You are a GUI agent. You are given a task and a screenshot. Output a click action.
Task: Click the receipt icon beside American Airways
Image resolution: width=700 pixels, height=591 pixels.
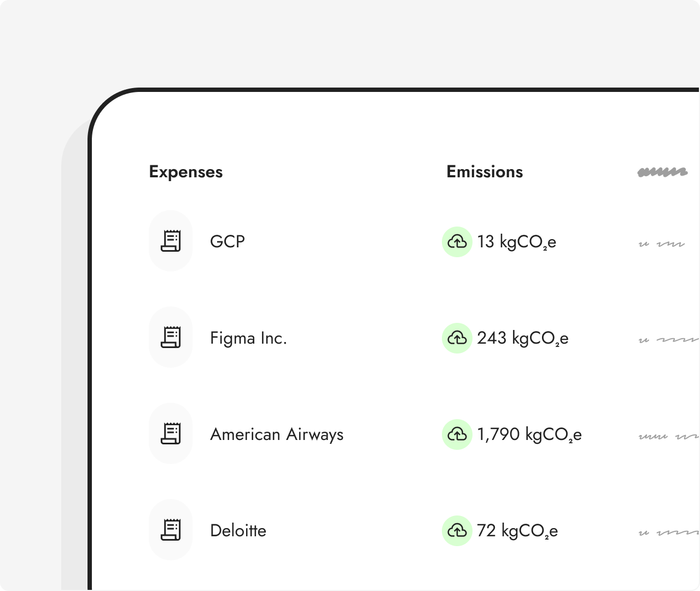[171, 433]
